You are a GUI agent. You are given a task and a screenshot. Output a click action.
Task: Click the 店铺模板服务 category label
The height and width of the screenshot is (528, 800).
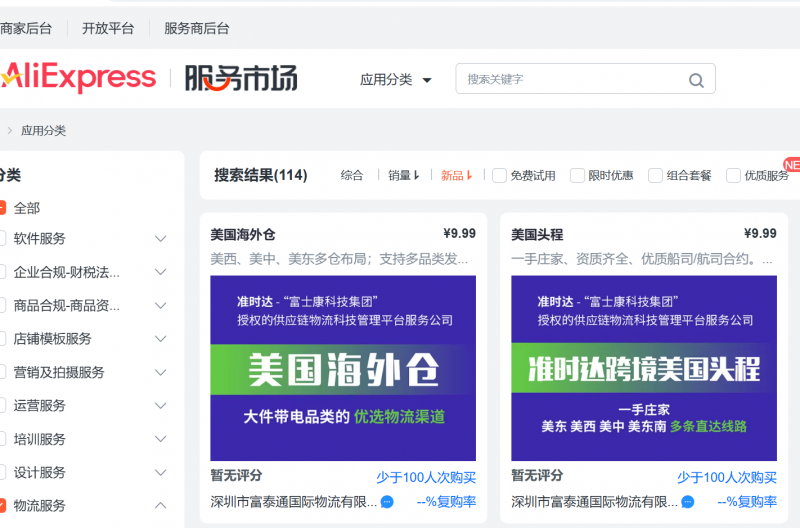pos(52,339)
